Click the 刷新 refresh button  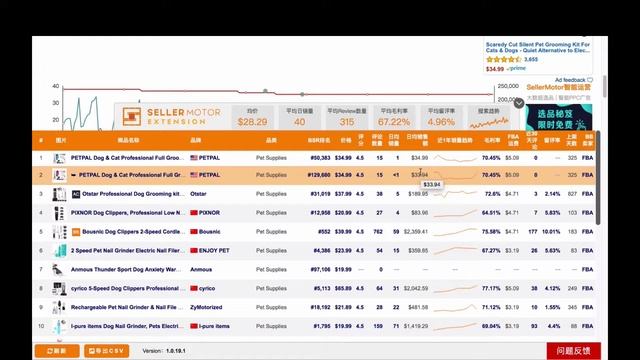57,351
